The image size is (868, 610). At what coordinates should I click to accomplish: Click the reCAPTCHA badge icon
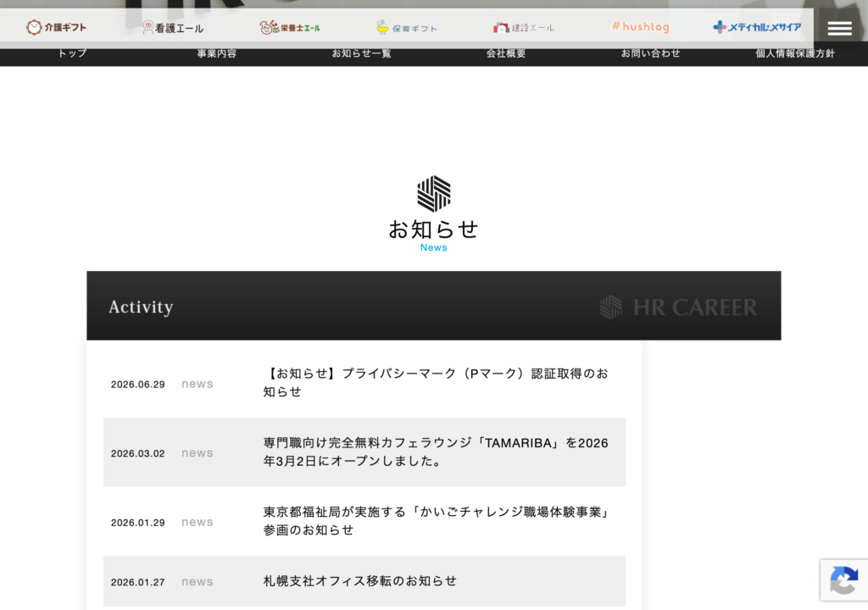(843, 580)
